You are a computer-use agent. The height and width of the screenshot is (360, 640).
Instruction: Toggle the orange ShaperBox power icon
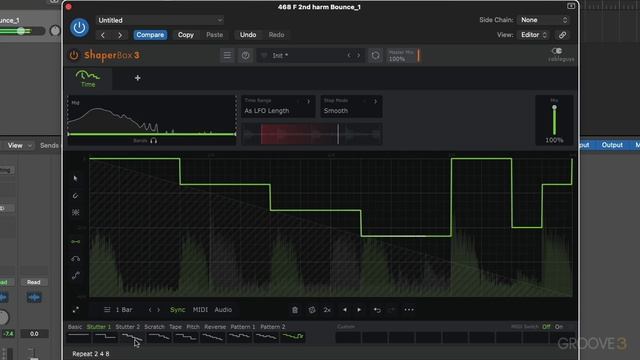click(74, 55)
